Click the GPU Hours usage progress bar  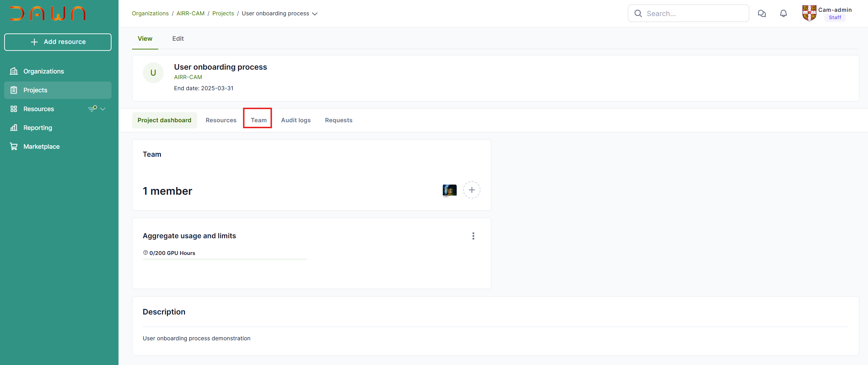[x=225, y=259]
